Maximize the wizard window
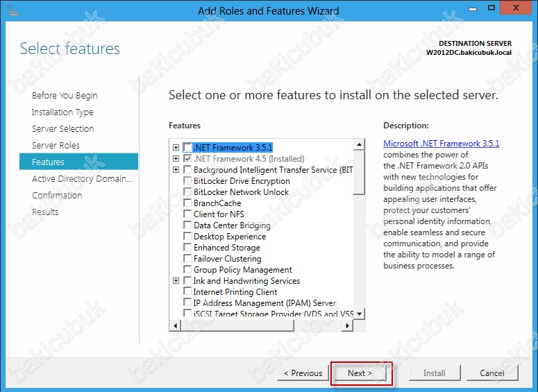The width and height of the screenshot is (538, 392). (x=491, y=8)
